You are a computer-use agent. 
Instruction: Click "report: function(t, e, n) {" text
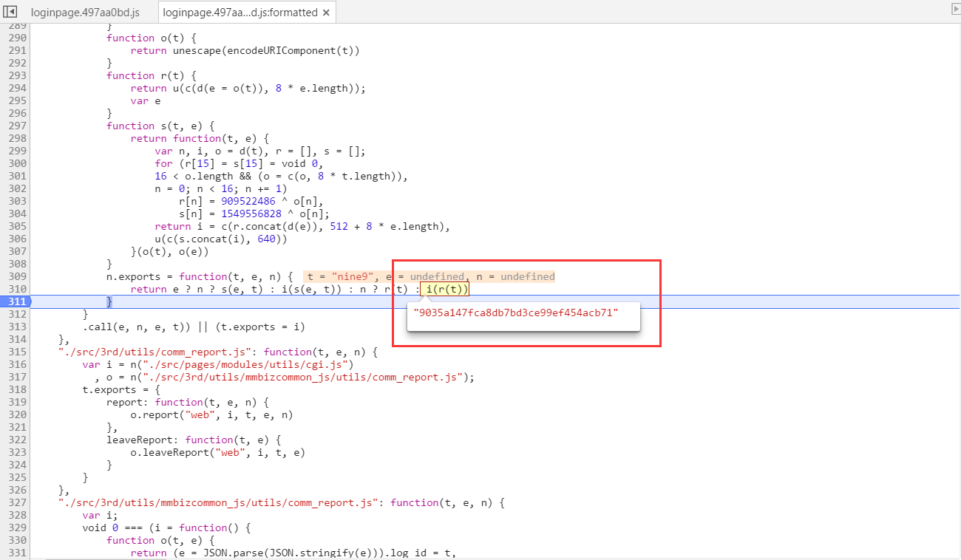point(188,402)
